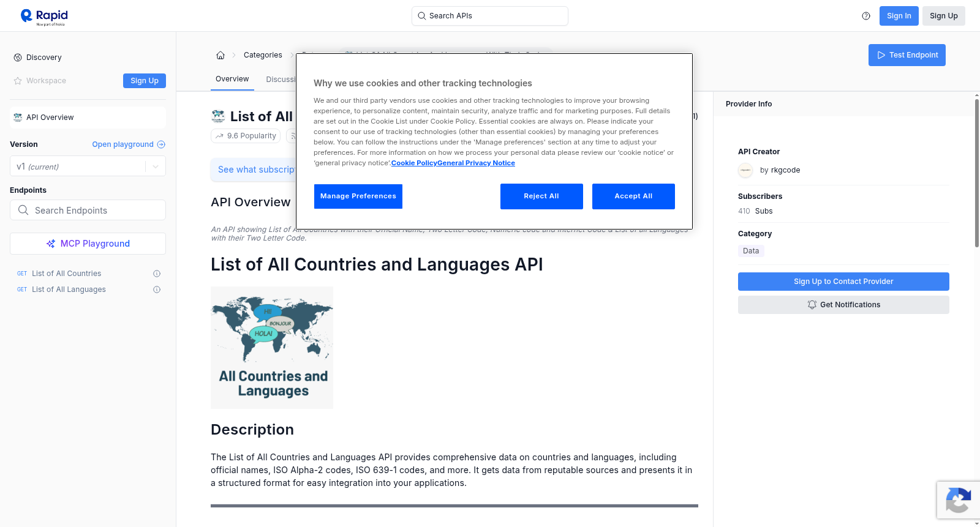
Task: Switch to the Overview tab
Action: tap(232, 79)
